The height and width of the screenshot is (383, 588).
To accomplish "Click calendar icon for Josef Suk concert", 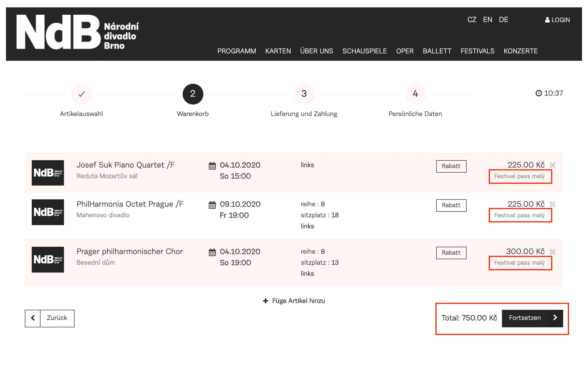I will coord(212,166).
